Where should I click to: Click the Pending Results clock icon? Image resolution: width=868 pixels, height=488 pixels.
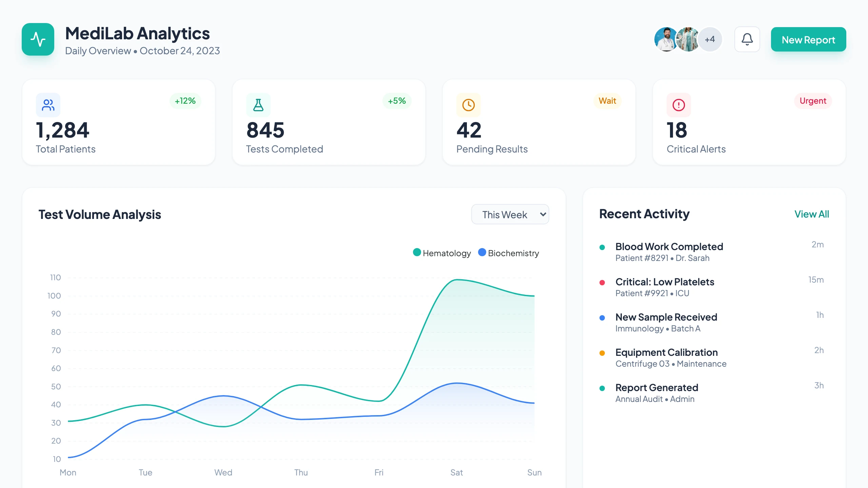click(469, 105)
